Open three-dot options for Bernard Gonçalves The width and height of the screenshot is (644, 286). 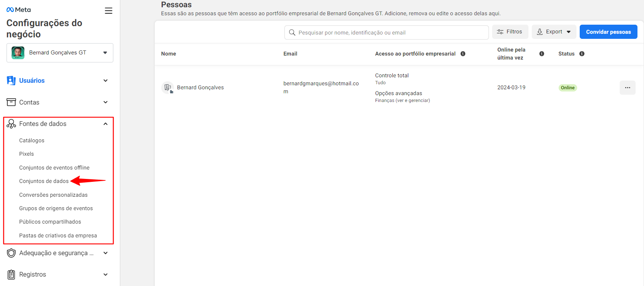click(x=627, y=87)
